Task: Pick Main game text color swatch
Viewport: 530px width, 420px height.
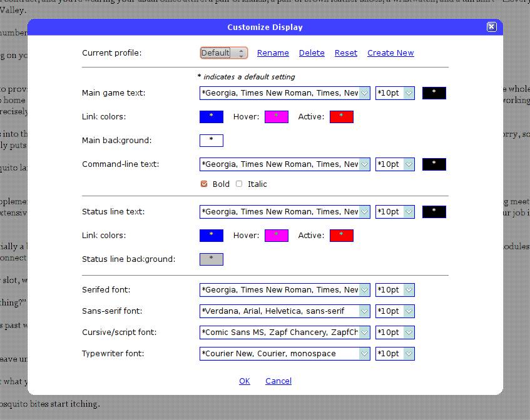Action: pyautogui.click(x=434, y=93)
